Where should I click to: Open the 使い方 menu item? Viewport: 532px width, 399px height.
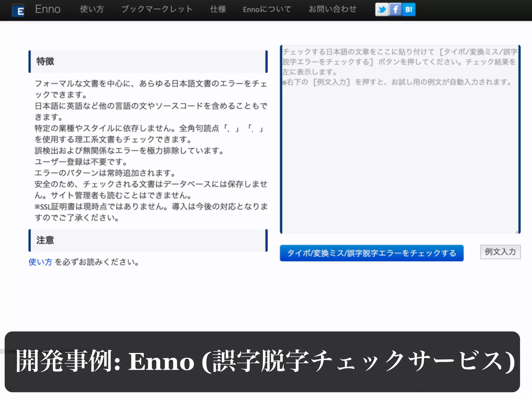pyautogui.click(x=92, y=9)
